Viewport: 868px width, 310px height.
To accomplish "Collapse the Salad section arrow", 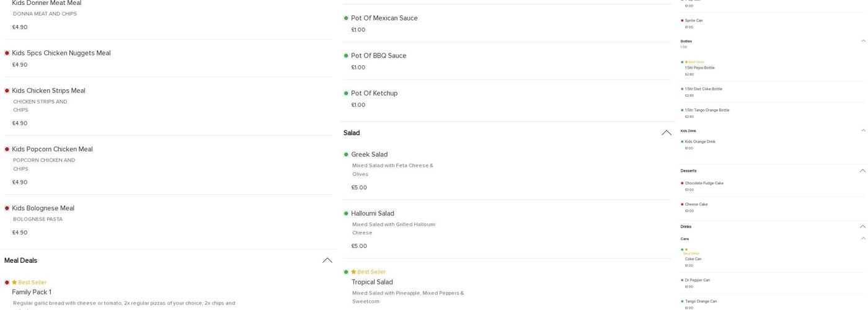I will pyautogui.click(x=666, y=133).
